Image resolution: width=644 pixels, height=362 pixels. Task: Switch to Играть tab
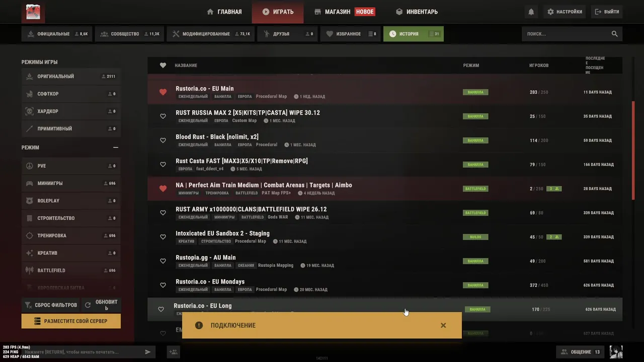pyautogui.click(x=278, y=12)
